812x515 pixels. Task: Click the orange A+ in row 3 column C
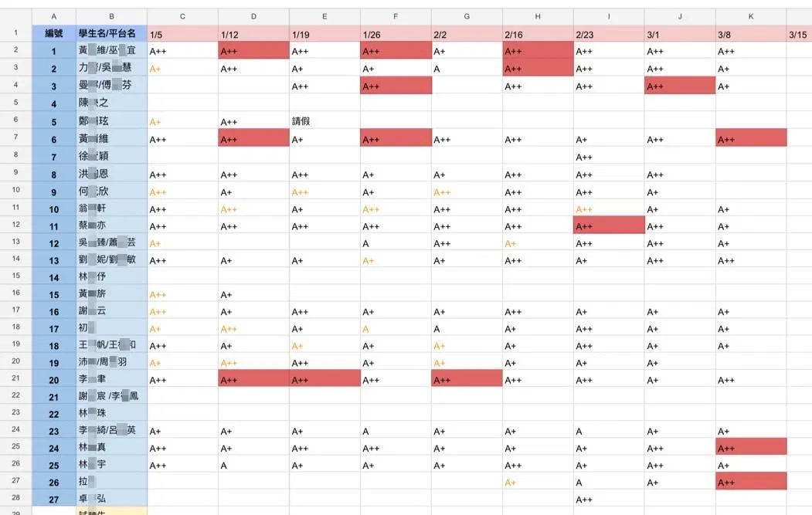tap(155, 69)
